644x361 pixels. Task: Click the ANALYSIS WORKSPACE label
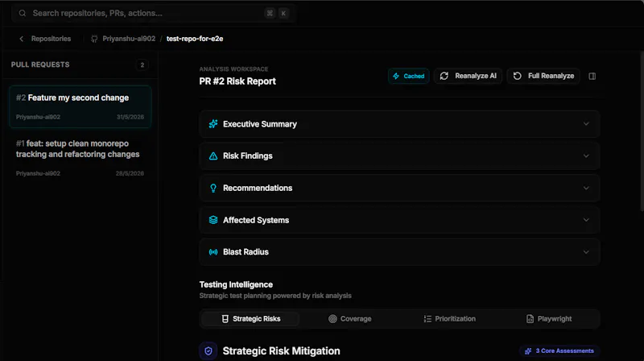click(x=233, y=69)
